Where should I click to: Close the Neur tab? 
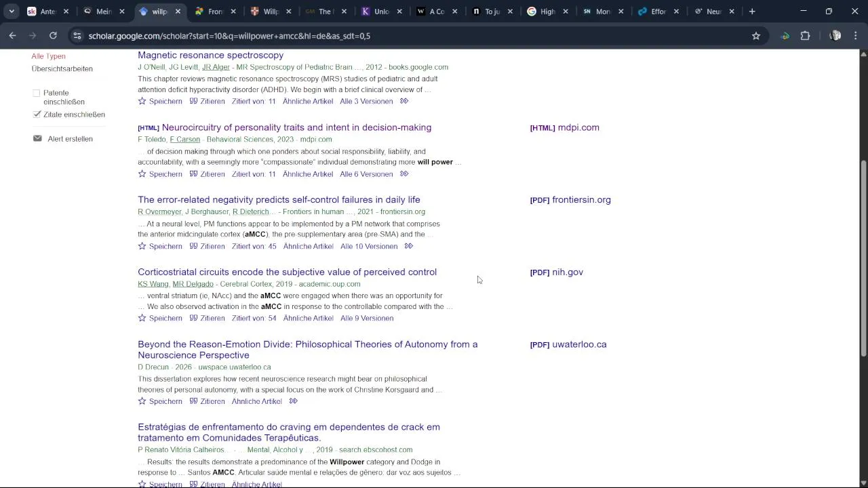click(x=731, y=12)
